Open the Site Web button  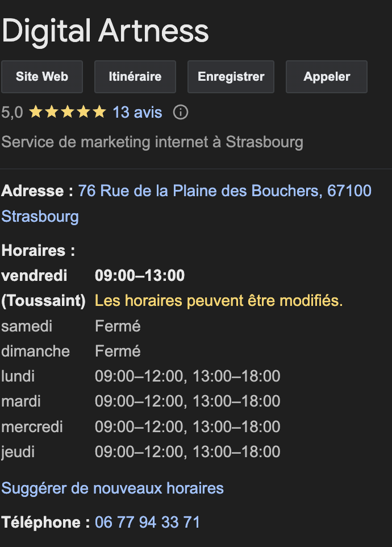(42, 77)
